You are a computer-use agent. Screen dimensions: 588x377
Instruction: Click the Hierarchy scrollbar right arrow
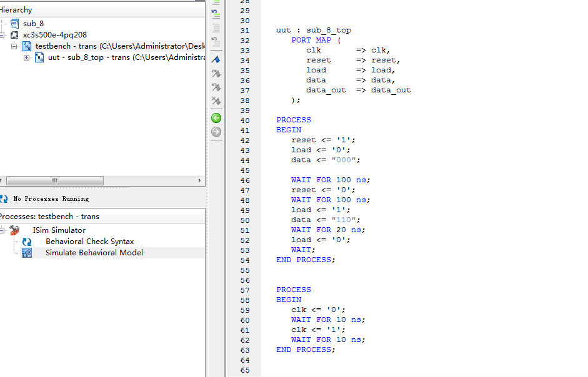point(200,180)
